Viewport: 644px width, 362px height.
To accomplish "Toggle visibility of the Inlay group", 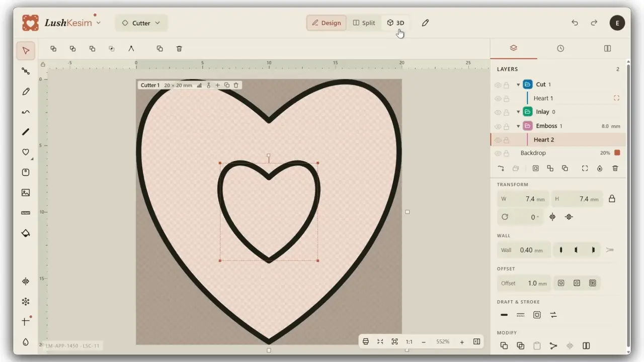I will [498, 112].
